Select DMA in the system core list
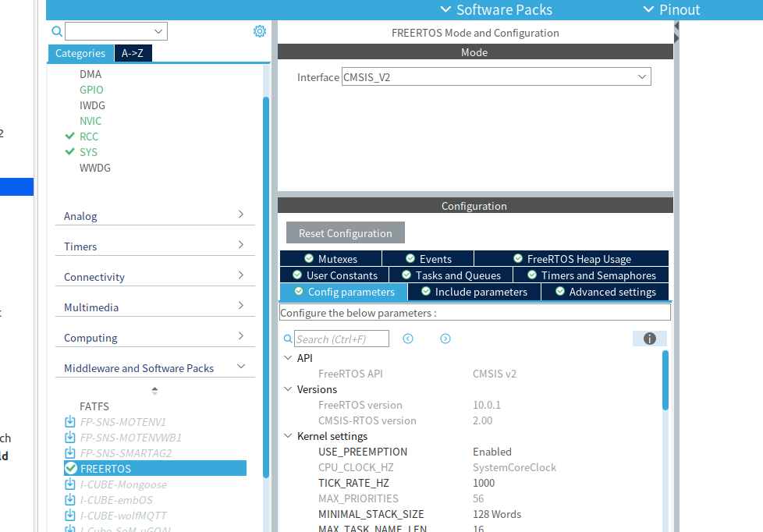763x532 pixels. tap(90, 74)
